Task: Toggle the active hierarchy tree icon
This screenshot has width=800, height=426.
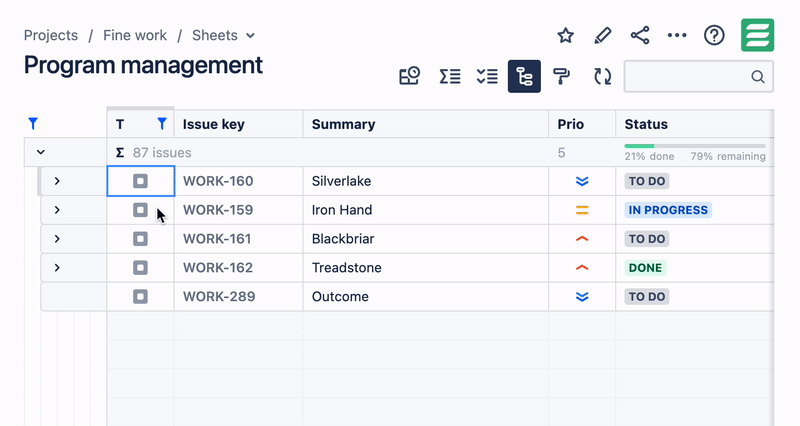Action: (524, 77)
